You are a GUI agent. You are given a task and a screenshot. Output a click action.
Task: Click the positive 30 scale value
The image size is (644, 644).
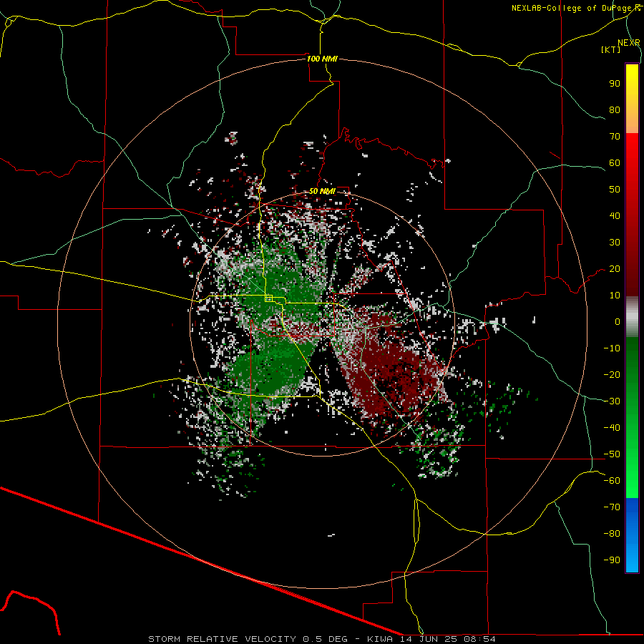tap(615, 243)
